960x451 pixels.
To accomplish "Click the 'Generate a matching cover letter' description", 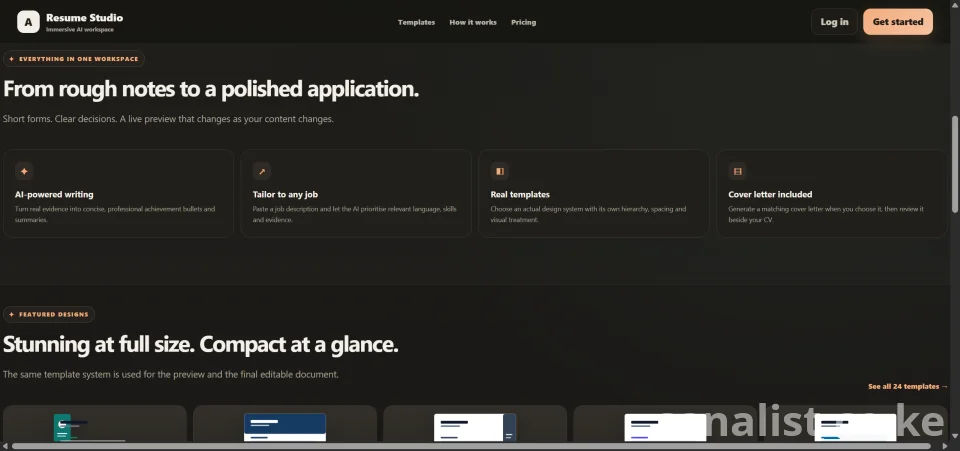I will click(x=826, y=214).
